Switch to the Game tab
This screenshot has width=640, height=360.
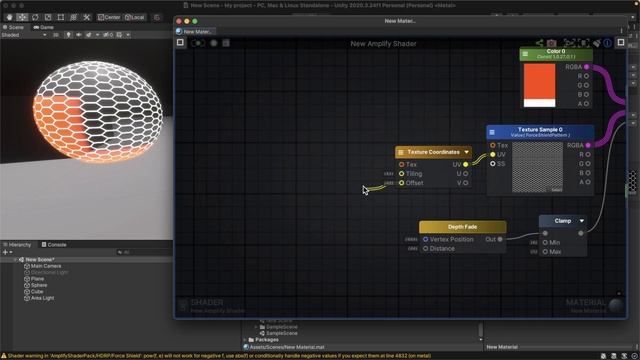click(x=44, y=27)
